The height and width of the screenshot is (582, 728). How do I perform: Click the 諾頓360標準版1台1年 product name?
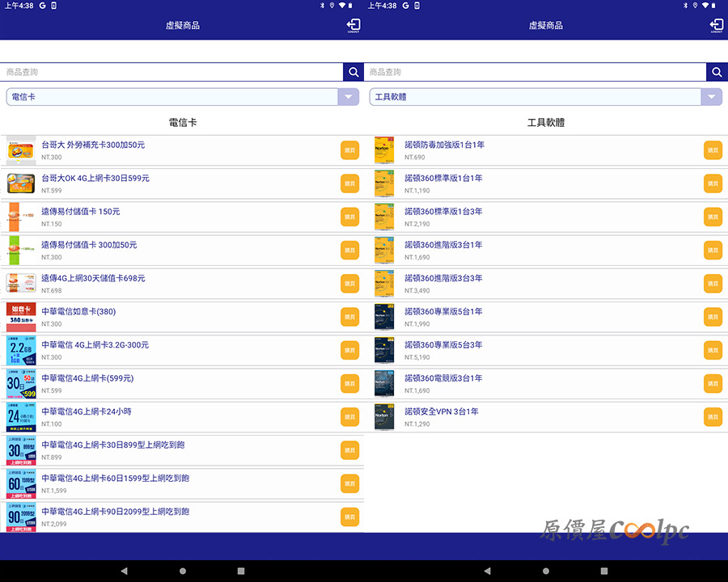(x=443, y=178)
